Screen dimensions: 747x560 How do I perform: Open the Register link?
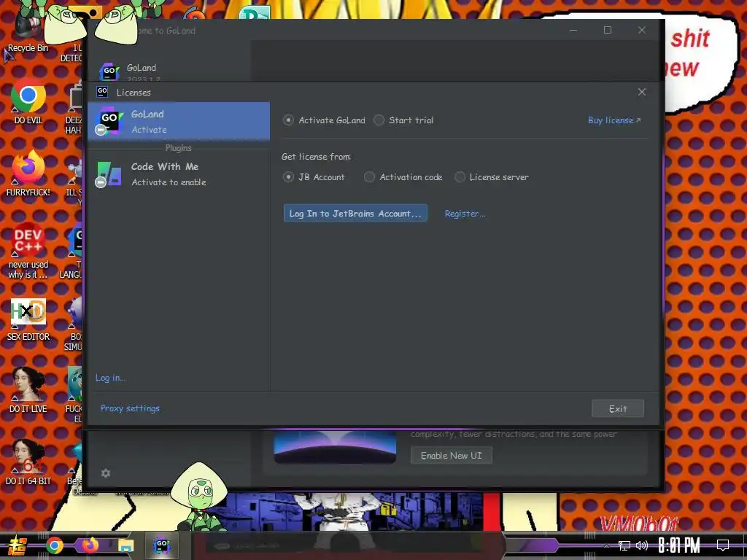tap(465, 214)
